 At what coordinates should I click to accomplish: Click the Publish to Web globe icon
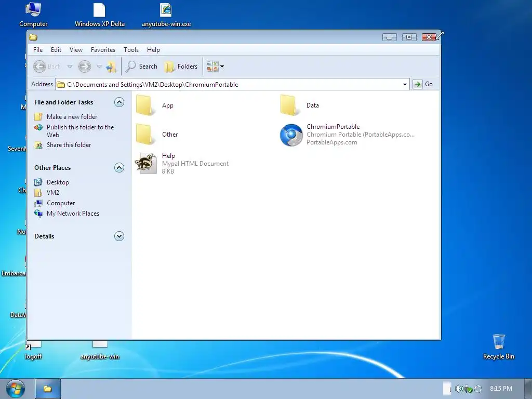(38, 128)
